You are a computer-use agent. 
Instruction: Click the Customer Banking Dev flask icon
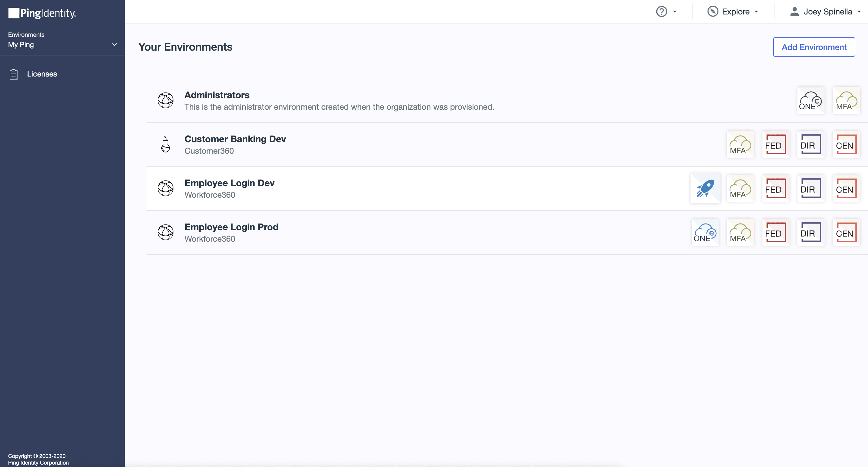coord(166,144)
